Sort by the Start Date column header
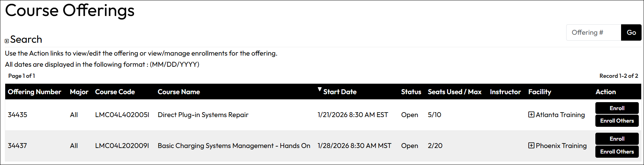 click(x=340, y=92)
